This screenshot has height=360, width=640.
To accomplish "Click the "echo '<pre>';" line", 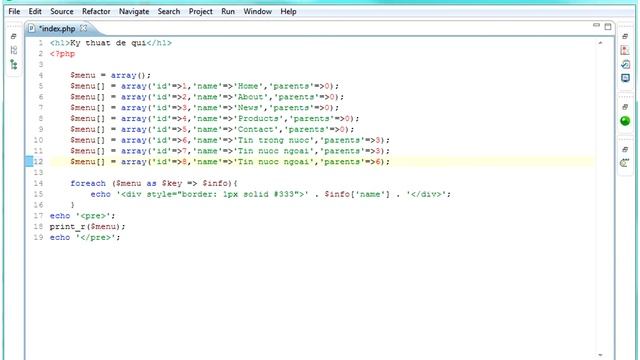I will (82, 216).
